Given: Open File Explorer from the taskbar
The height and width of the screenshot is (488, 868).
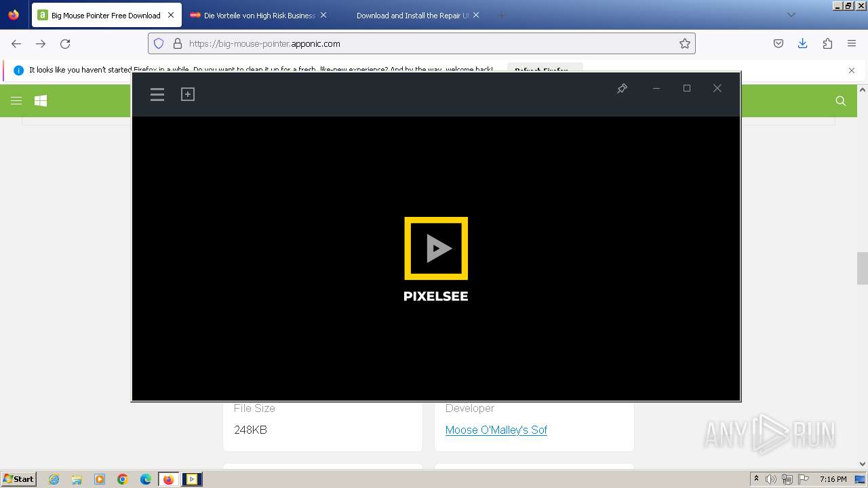Looking at the screenshot, I should pyautogui.click(x=77, y=479).
